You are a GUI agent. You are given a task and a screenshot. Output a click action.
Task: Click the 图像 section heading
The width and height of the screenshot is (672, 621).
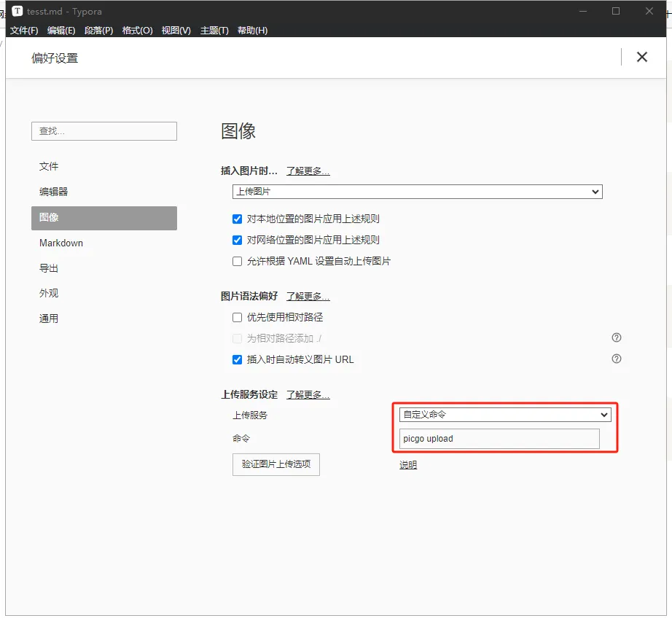[x=238, y=130]
